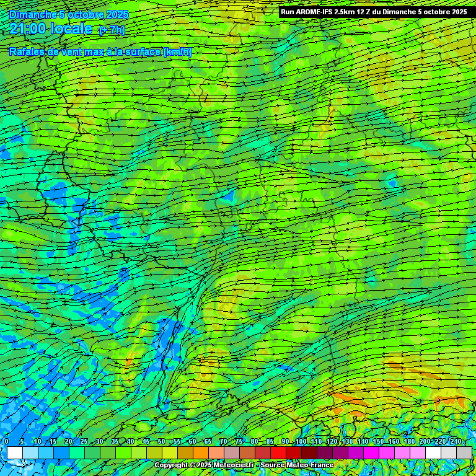Click the 75 value label on the legend
The height and width of the screenshot is (476, 476).
[x=239, y=441]
